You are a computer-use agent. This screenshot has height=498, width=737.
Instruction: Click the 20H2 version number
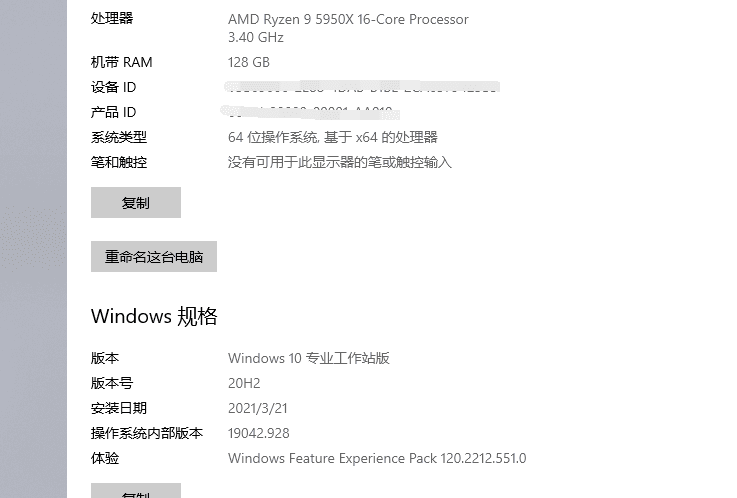(245, 383)
